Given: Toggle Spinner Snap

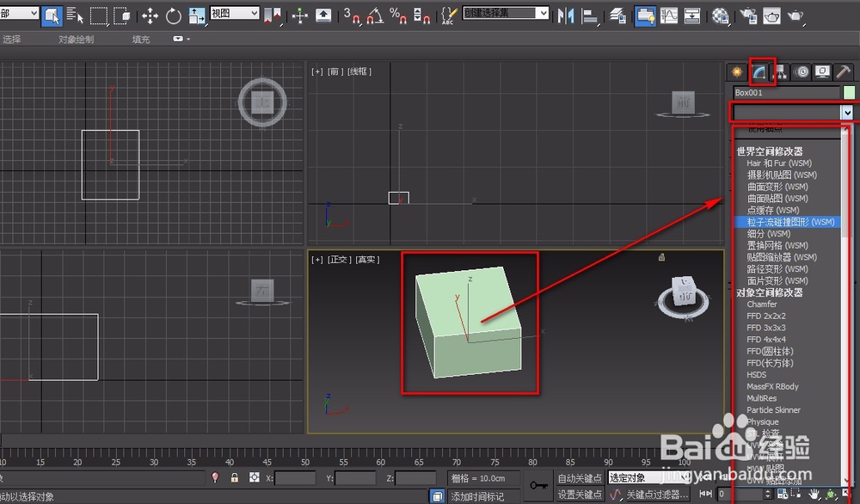Looking at the screenshot, I should point(421,15).
